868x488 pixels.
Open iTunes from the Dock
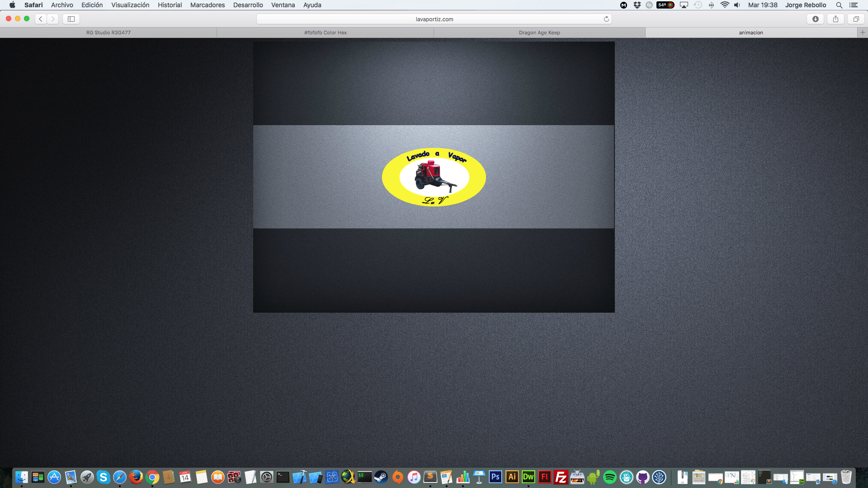(414, 477)
